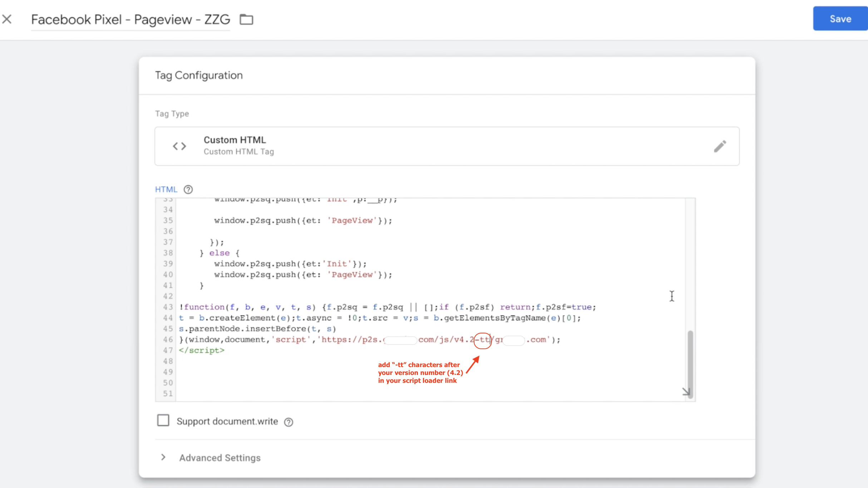Click line 40 PageView push statement
This screenshot has height=488, width=868.
303,274
